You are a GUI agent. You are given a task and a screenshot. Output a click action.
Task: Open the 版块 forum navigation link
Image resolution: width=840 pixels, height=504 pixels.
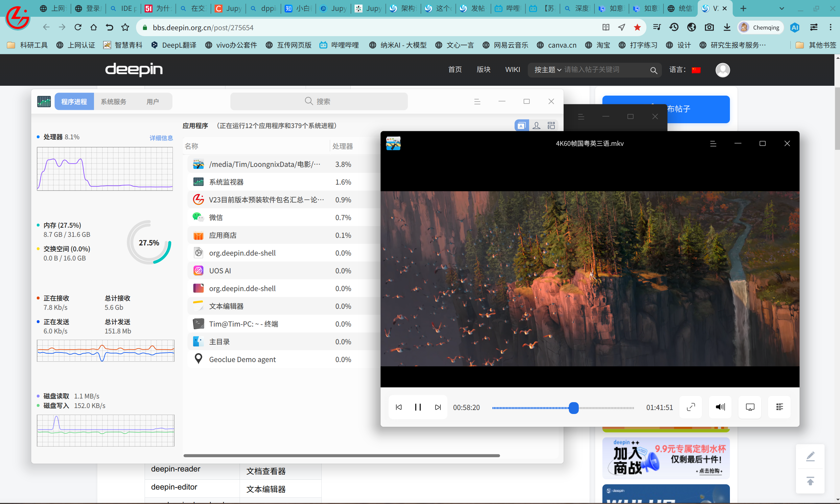(483, 70)
